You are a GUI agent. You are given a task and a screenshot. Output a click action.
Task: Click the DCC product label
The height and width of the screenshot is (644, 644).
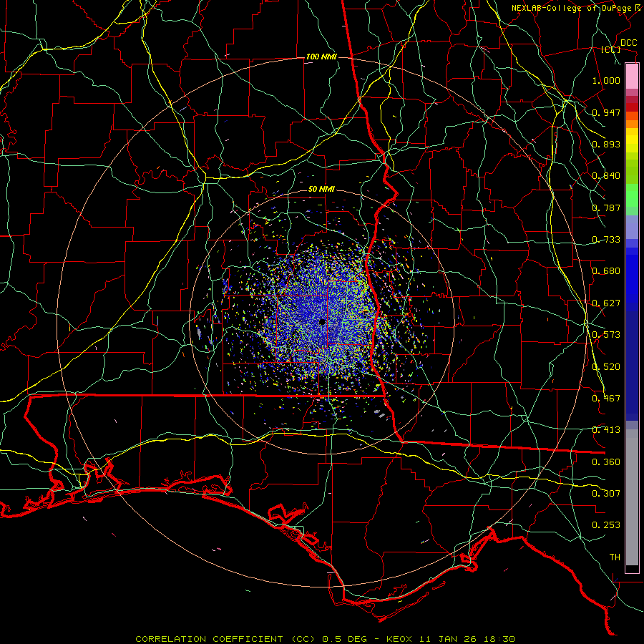(629, 43)
